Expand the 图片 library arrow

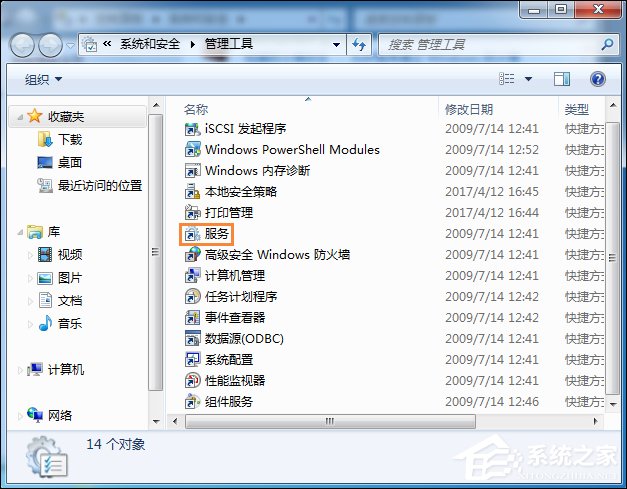pyautogui.click(x=30, y=278)
